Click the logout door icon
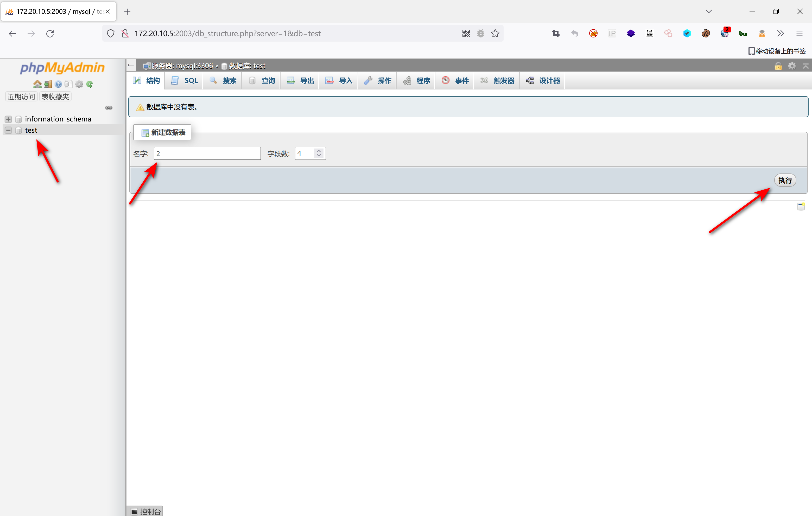Screen dimensions: 812x516 click(48, 84)
